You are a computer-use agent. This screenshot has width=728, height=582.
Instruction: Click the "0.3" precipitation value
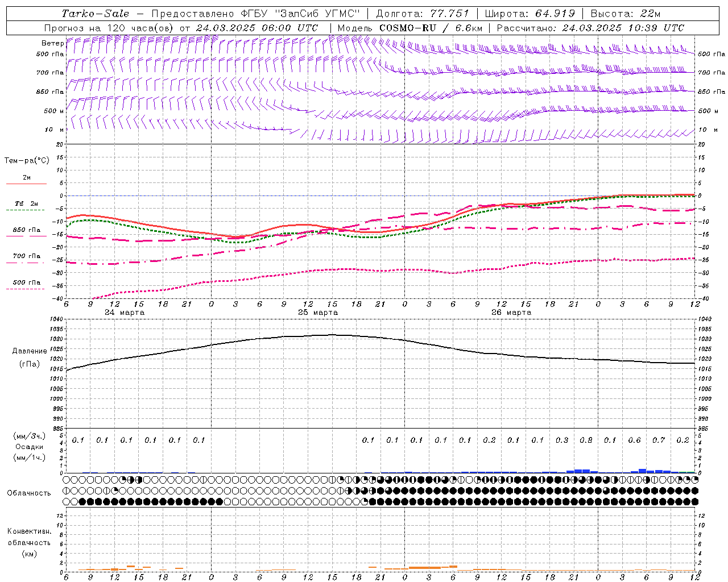pos(562,440)
